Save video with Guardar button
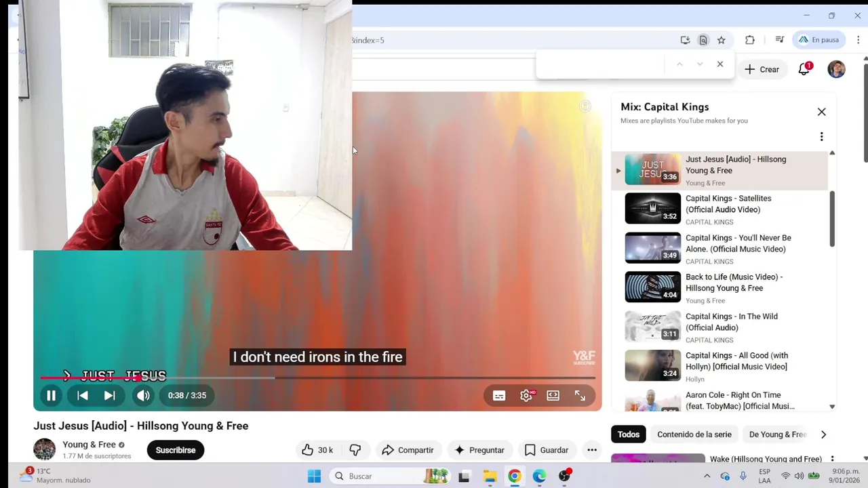This screenshot has height=488, width=868. pyautogui.click(x=547, y=450)
